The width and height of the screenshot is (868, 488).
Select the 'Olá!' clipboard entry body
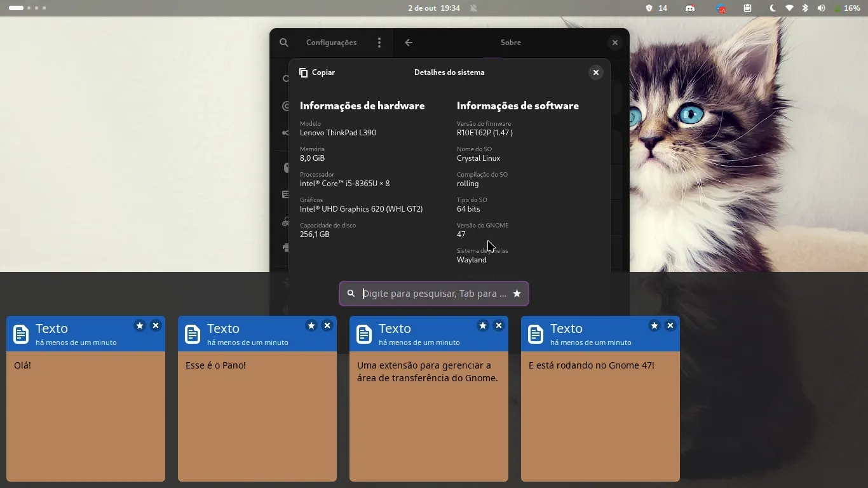coord(86,416)
